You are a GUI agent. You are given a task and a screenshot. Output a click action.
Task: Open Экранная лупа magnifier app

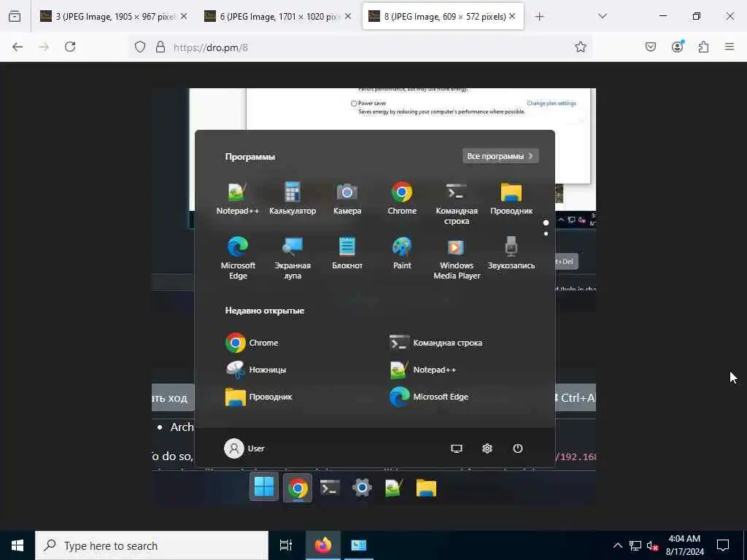click(292, 258)
